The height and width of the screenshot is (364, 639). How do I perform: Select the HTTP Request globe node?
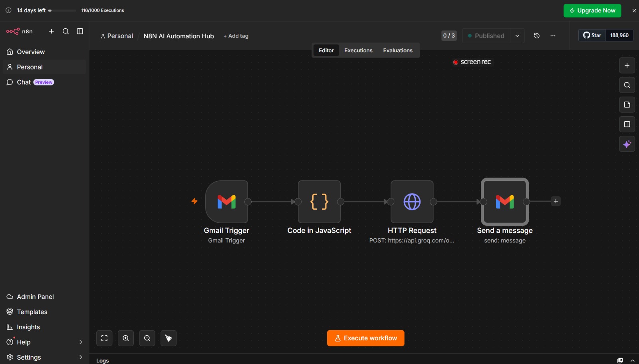pyautogui.click(x=412, y=202)
